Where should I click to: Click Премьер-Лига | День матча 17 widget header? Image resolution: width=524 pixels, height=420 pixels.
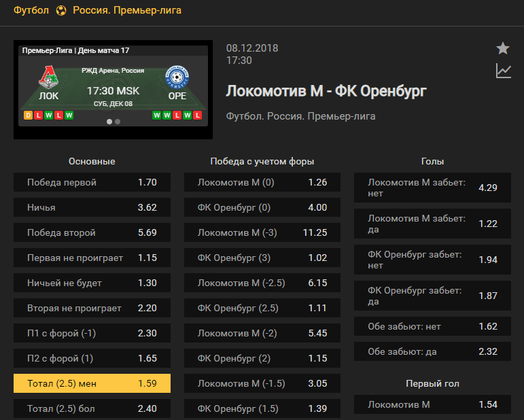pyautogui.click(x=75, y=50)
